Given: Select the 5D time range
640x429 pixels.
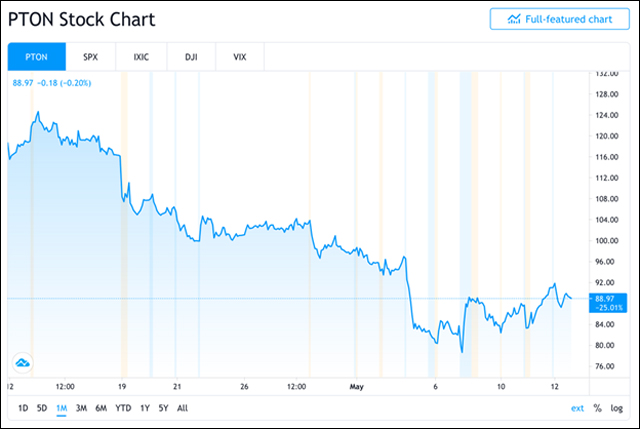Looking at the screenshot, I should coord(42,407).
